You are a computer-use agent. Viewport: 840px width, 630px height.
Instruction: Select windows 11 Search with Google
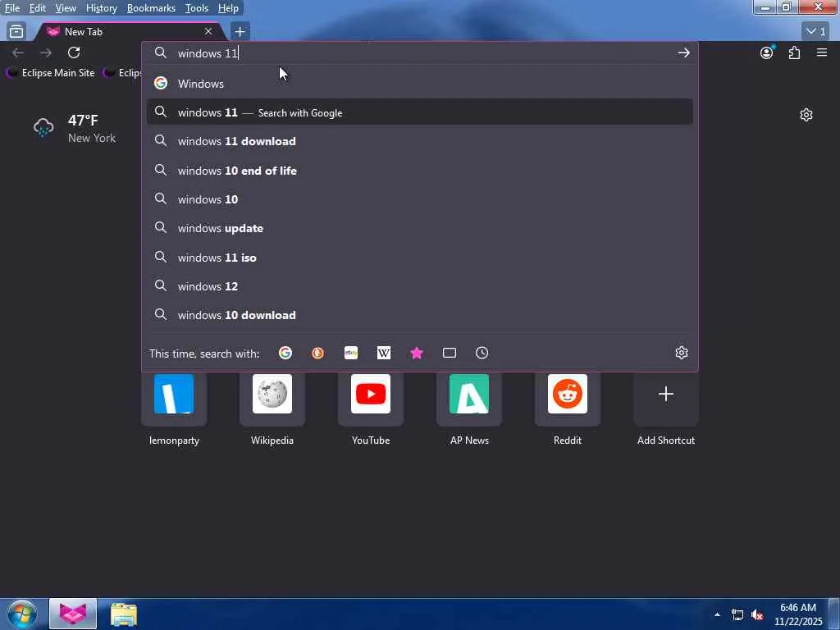(x=419, y=112)
